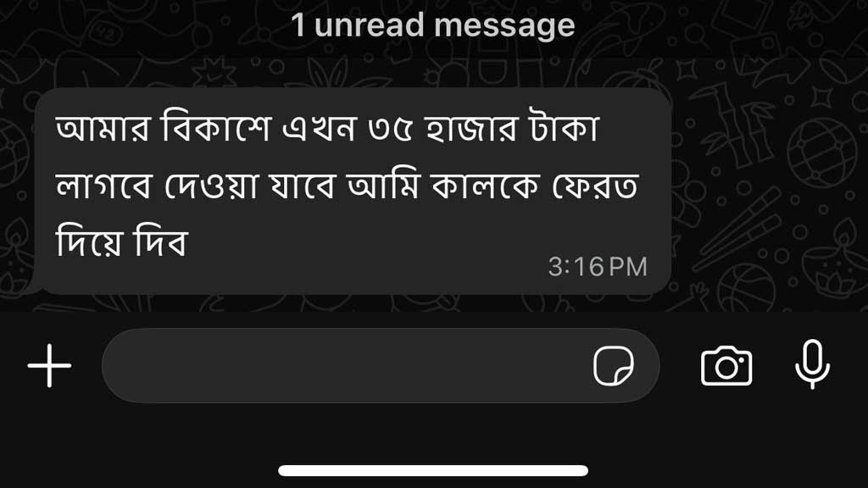Image resolution: width=868 pixels, height=488 pixels.
Task: Tap the 3:16 PM message timestamp
Action: (x=598, y=267)
